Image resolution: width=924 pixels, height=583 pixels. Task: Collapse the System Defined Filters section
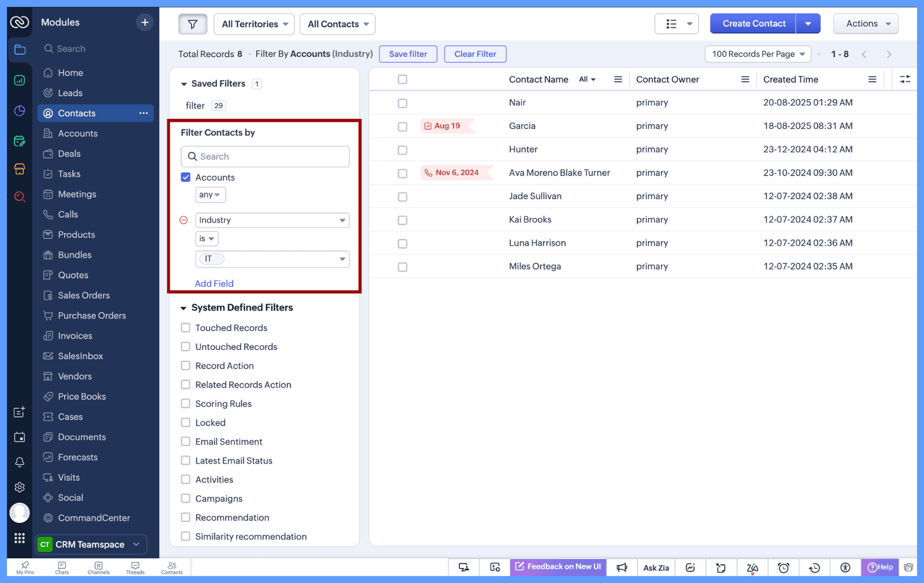point(184,308)
